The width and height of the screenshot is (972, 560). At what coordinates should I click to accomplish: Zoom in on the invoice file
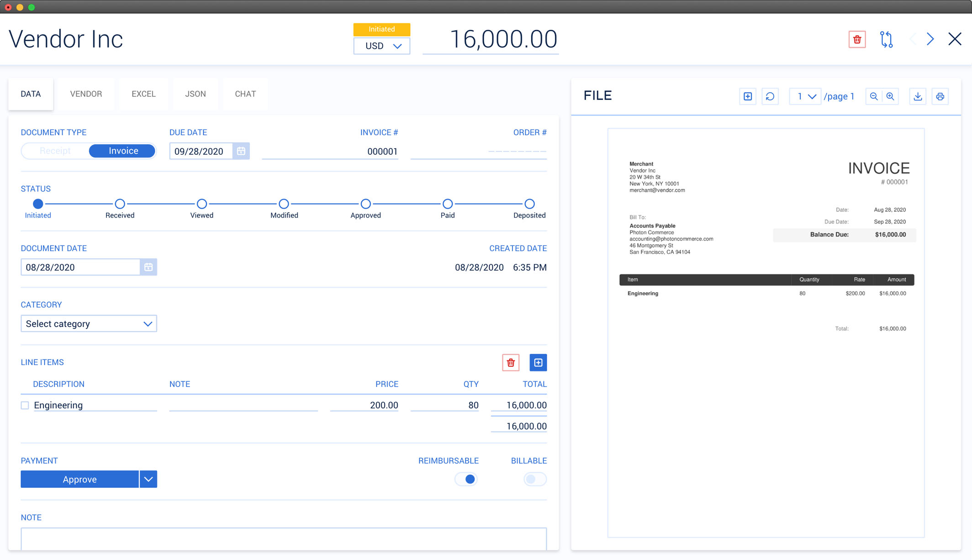coord(890,96)
